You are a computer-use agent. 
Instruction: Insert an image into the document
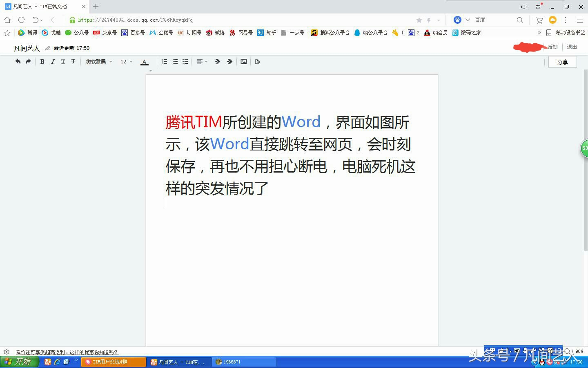pyautogui.click(x=244, y=61)
